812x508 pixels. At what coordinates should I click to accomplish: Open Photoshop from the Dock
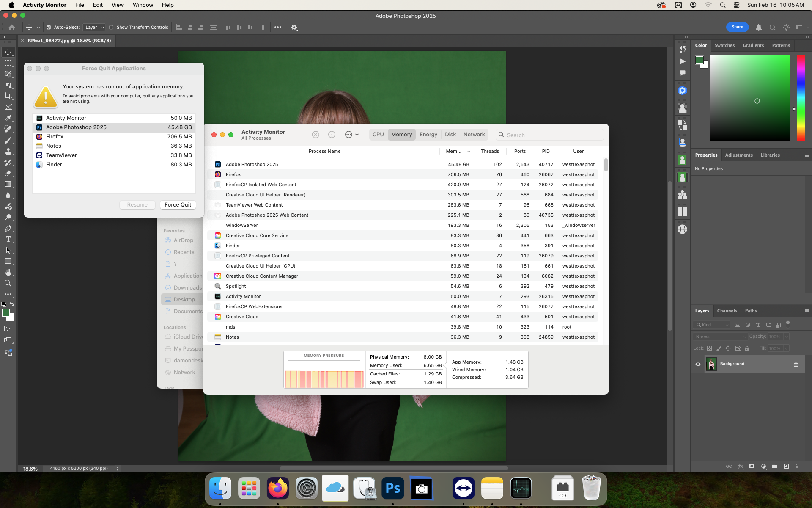pyautogui.click(x=393, y=489)
